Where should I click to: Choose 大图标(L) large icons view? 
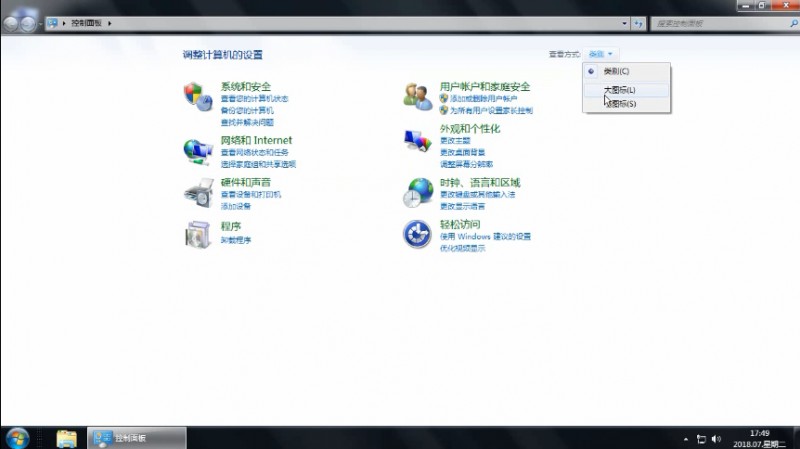click(627, 90)
